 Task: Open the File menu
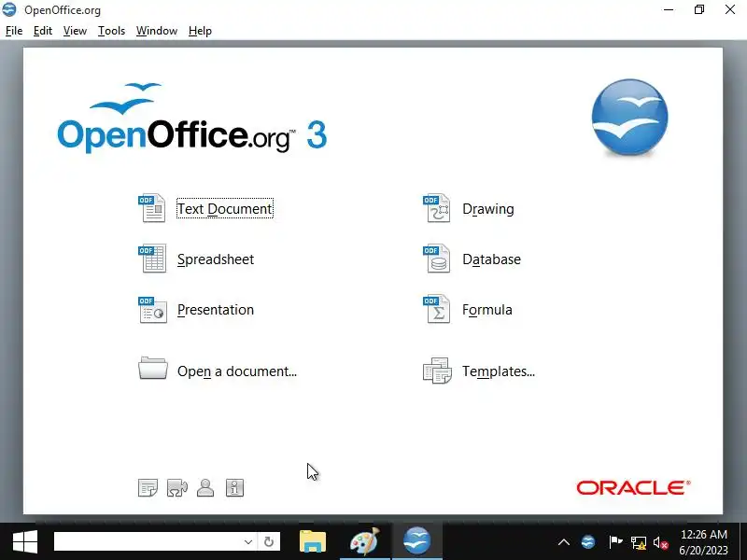tap(14, 31)
